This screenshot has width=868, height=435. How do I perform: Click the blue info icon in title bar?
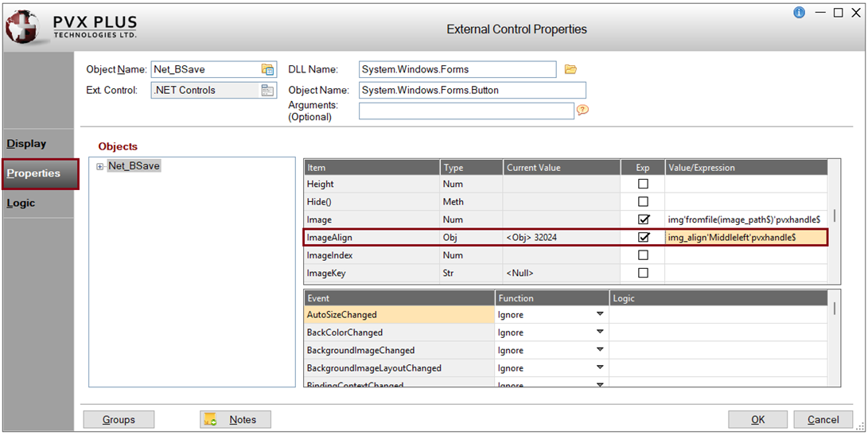click(800, 13)
